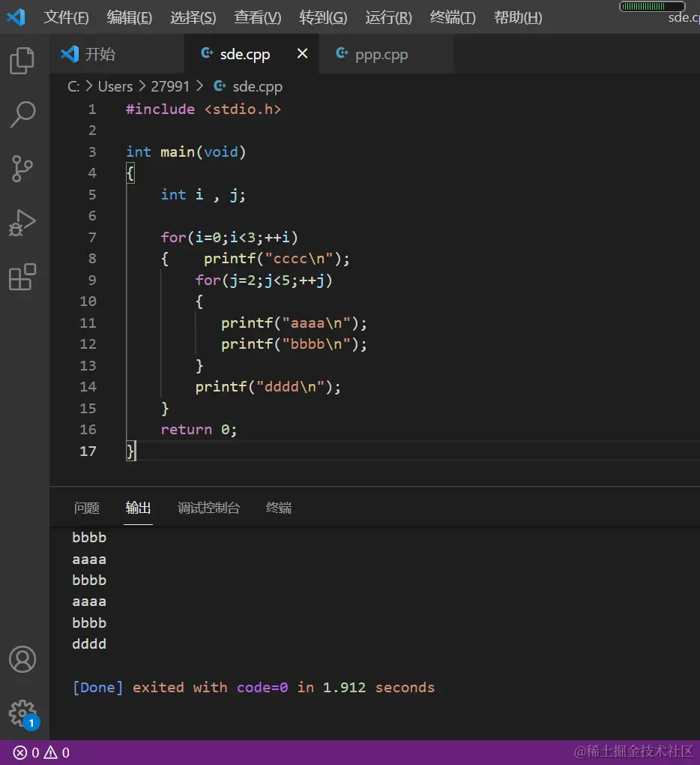Open the 终端 panel tab
The height and width of the screenshot is (765, 700).
[x=279, y=508]
